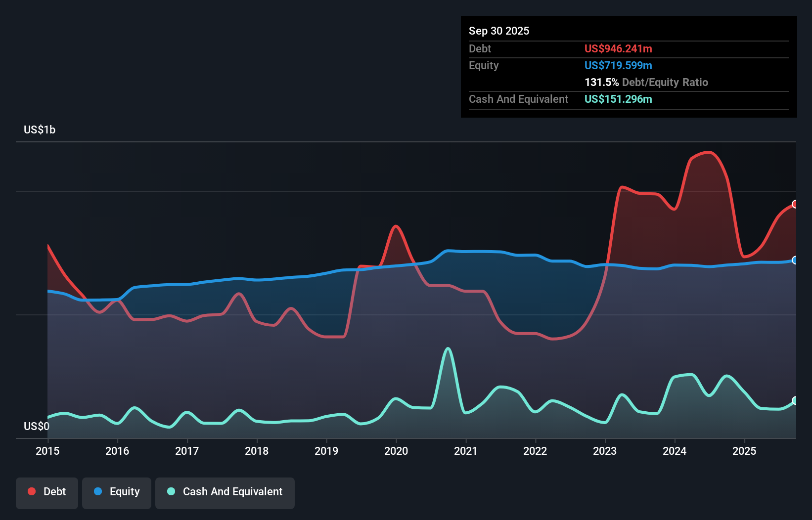This screenshot has width=812, height=520.
Task: Select the teal Cash endpoint marker on chart
Action: click(x=795, y=401)
